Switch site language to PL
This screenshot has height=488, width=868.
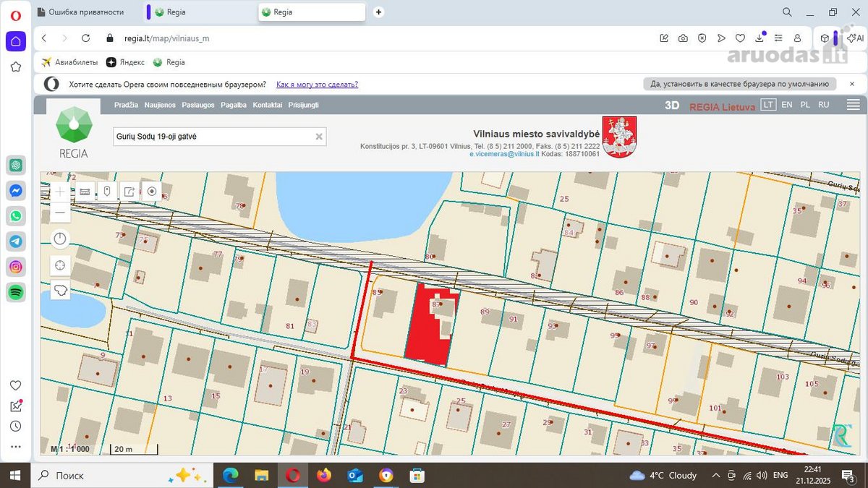805,105
